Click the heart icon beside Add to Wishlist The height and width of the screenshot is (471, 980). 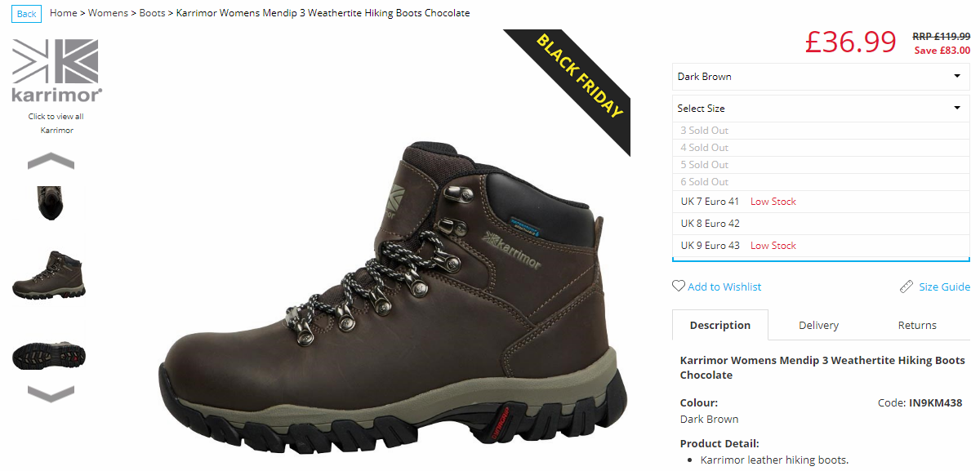tap(678, 287)
